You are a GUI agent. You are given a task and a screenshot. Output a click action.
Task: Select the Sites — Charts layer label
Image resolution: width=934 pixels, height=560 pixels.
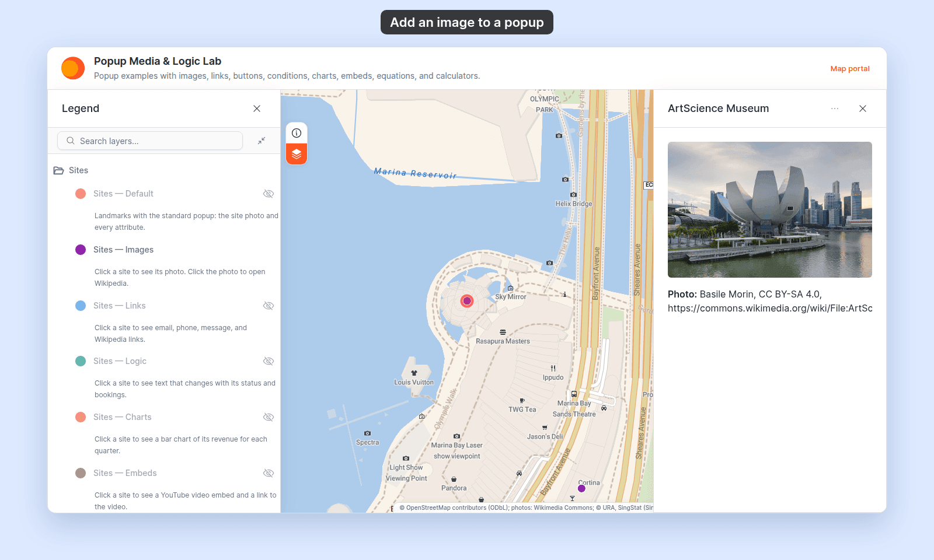click(x=122, y=417)
